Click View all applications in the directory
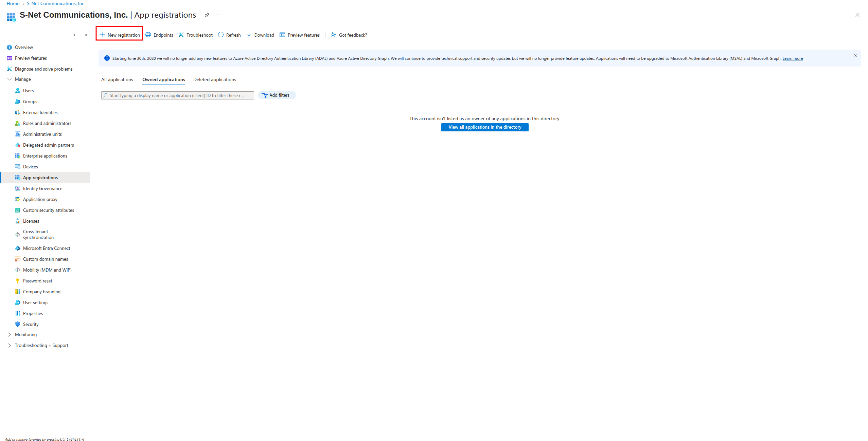Screen dimensions: 868x441 pyautogui.click(x=484, y=127)
